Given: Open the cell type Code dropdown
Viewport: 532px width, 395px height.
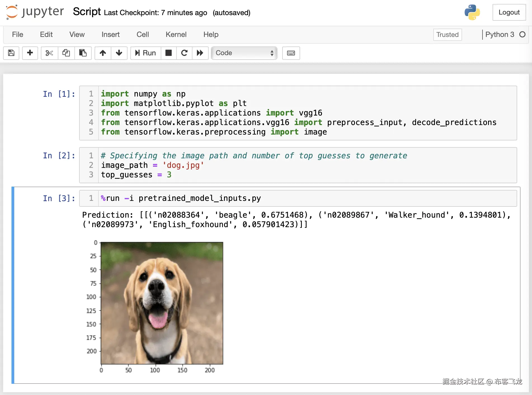Looking at the screenshot, I should click(244, 53).
